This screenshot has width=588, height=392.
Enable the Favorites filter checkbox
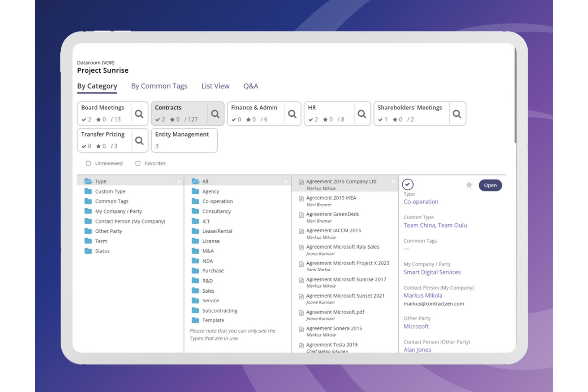coord(138,163)
